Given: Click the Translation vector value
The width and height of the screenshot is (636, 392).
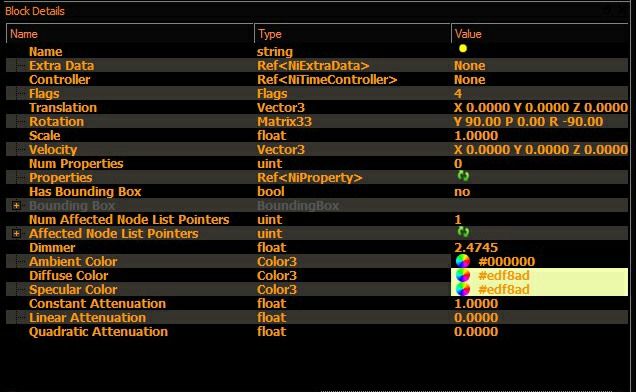Looking at the screenshot, I should click(541, 108).
